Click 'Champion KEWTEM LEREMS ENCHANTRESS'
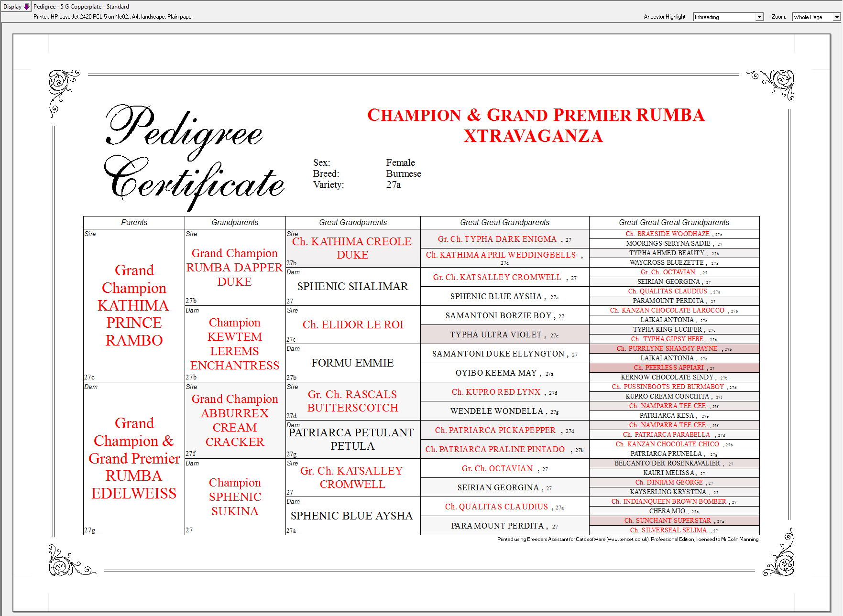 click(235, 344)
